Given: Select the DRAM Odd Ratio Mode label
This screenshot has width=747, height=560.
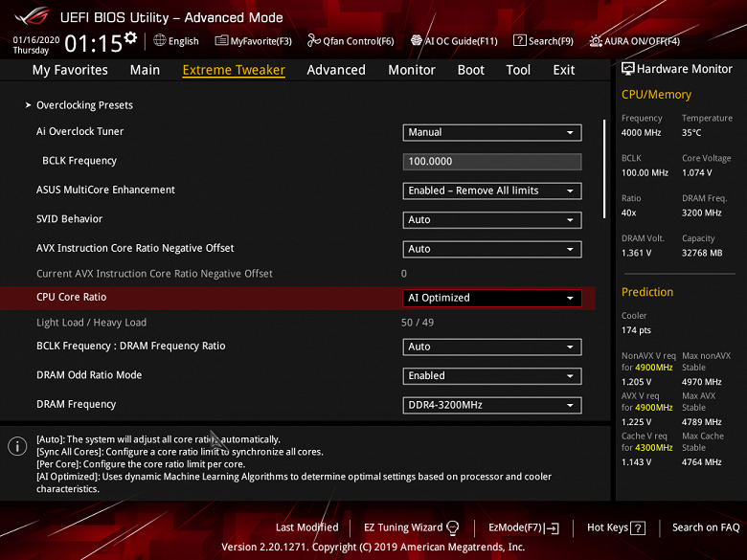Looking at the screenshot, I should [x=89, y=374].
